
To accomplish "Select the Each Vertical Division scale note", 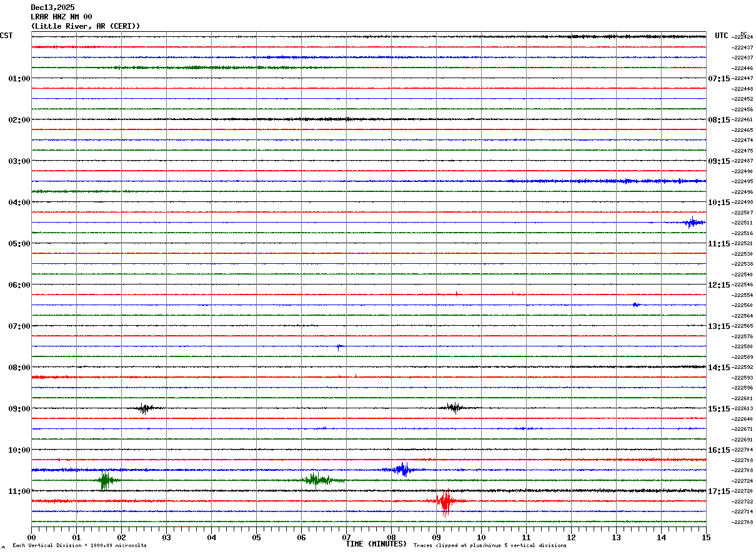I will point(79,546).
